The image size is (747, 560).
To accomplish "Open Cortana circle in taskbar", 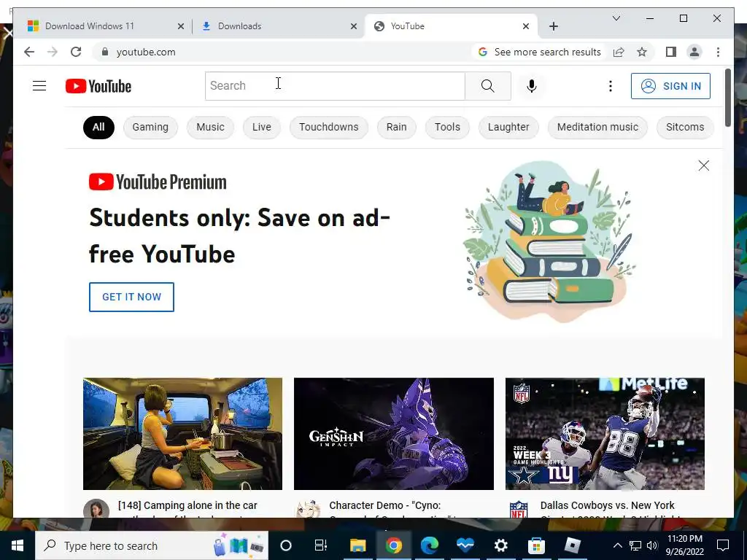I will [x=286, y=545].
